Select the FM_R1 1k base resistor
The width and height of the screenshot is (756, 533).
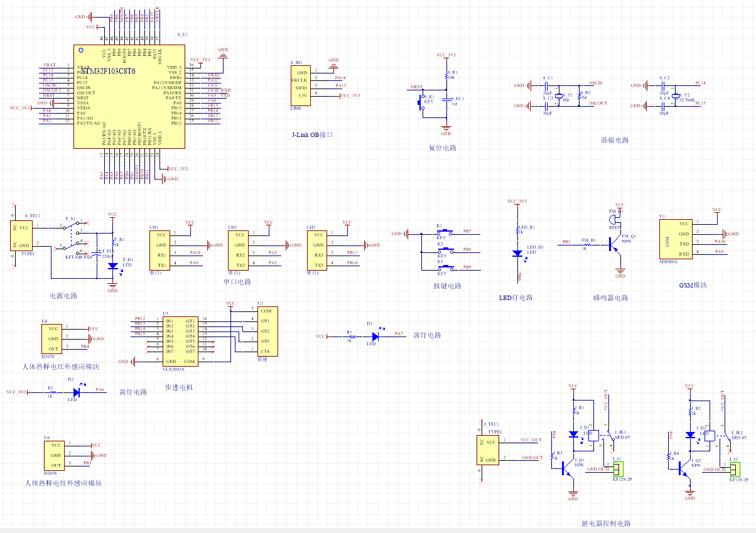click(587, 244)
